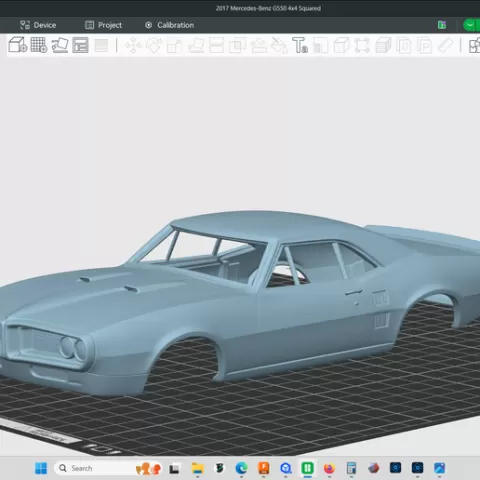Select the Color painting bucket tool
Viewport: 480px width, 480px height.
point(279,45)
